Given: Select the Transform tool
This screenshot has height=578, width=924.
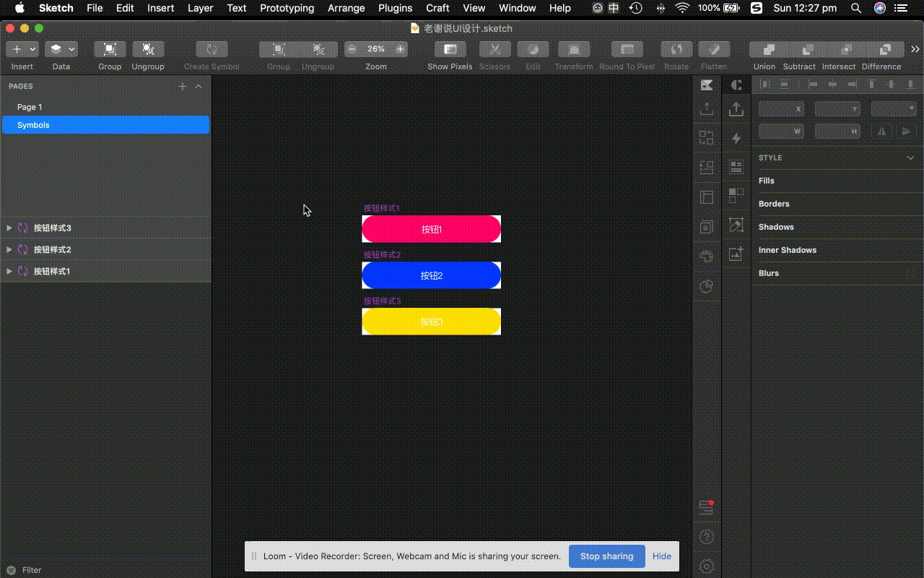Looking at the screenshot, I should coord(574,49).
